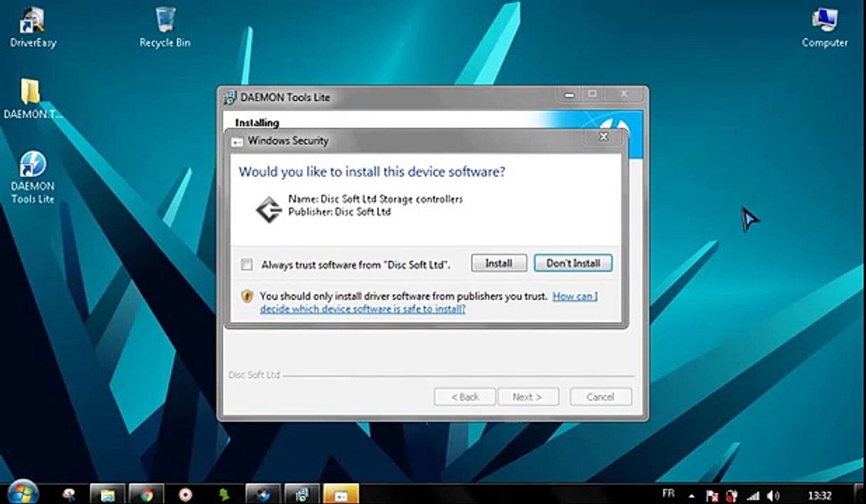The height and width of the screenshot is (504, 866).
Task: Click the red circle recorder taskbar icon
Action: [x=185, y=494]
